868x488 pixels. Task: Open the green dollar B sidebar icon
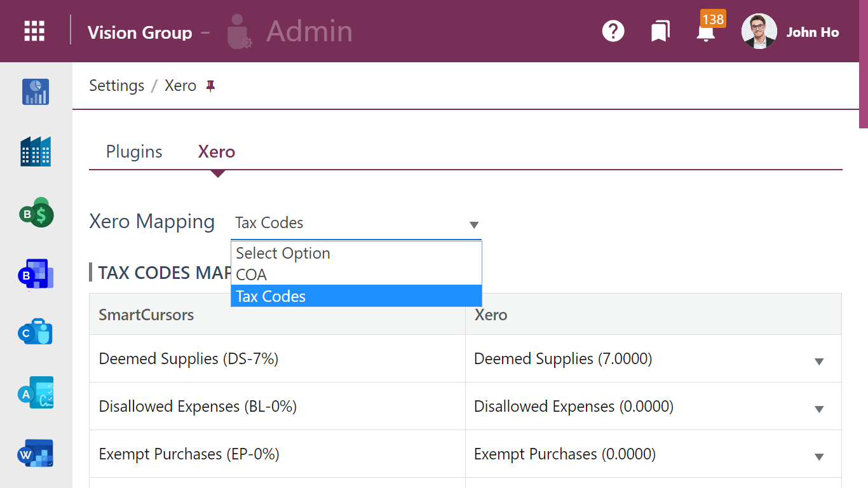click(36, 213)
